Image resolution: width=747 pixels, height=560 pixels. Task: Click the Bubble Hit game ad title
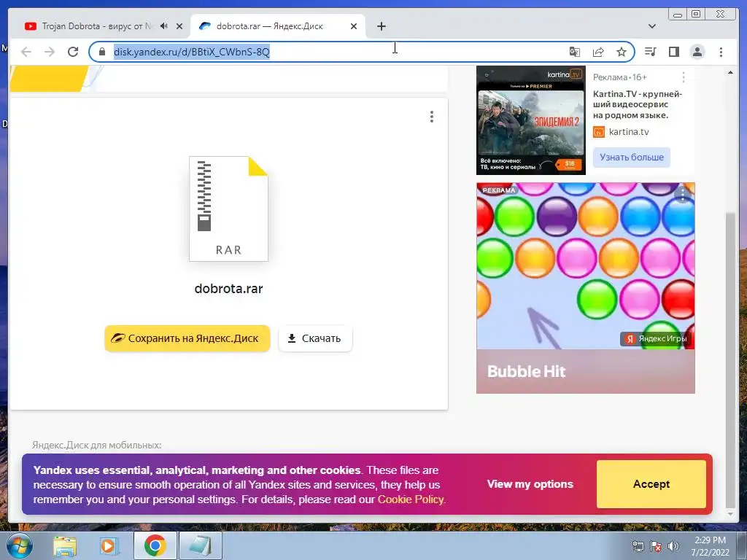coord(527,371)
